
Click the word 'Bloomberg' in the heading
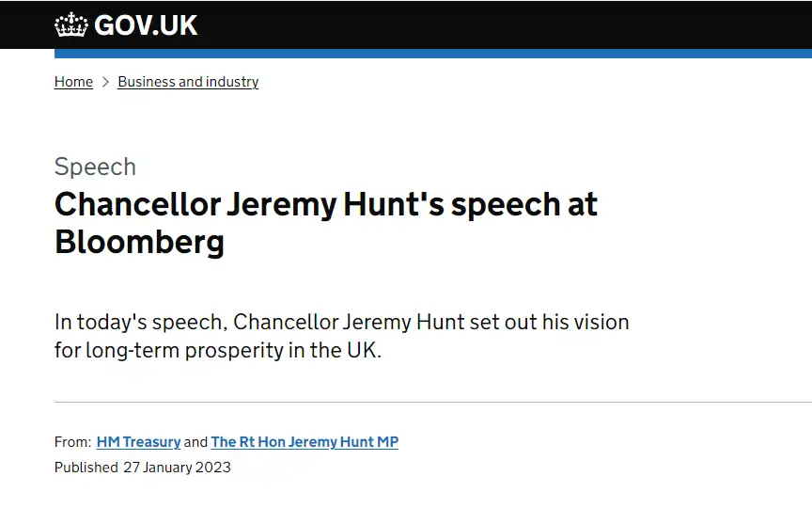pos(139,242)
